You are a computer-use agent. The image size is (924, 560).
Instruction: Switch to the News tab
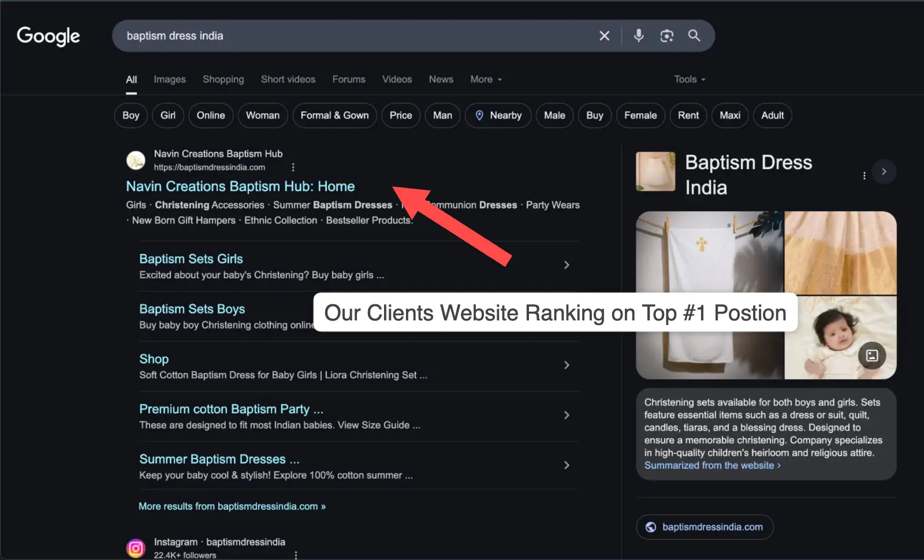click(441, 80)
